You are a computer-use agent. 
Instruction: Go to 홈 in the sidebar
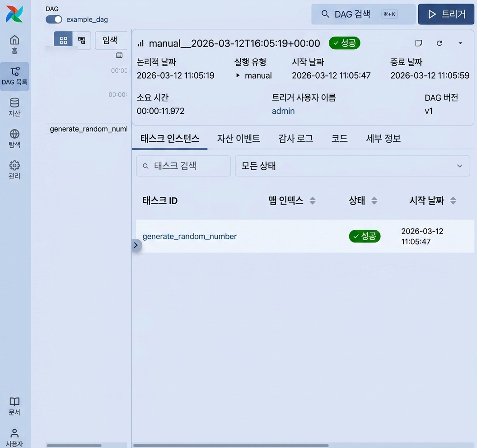click(14, 44)
